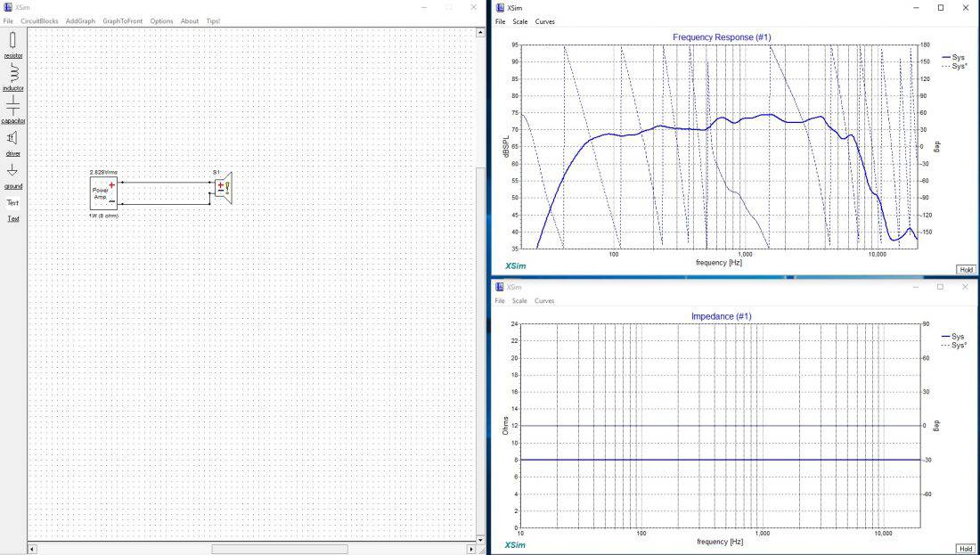Choose the capacitor component in the sidebar

pos(12,106)
